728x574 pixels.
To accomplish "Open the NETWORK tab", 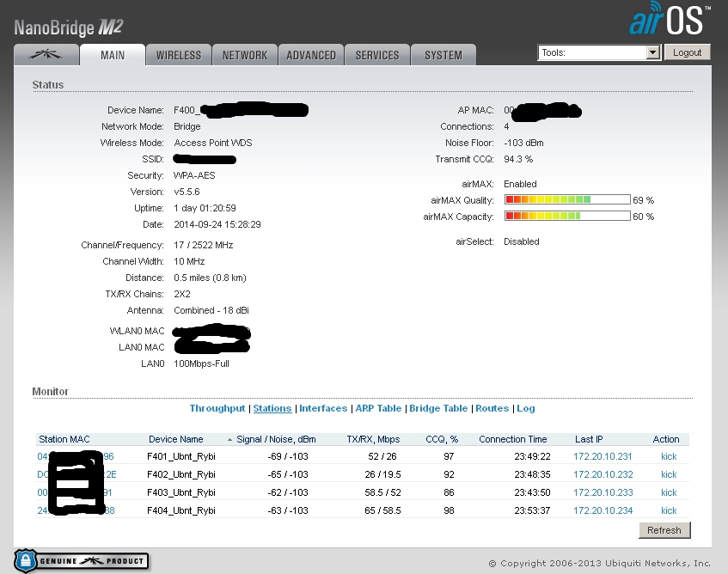I will [245, 55].
